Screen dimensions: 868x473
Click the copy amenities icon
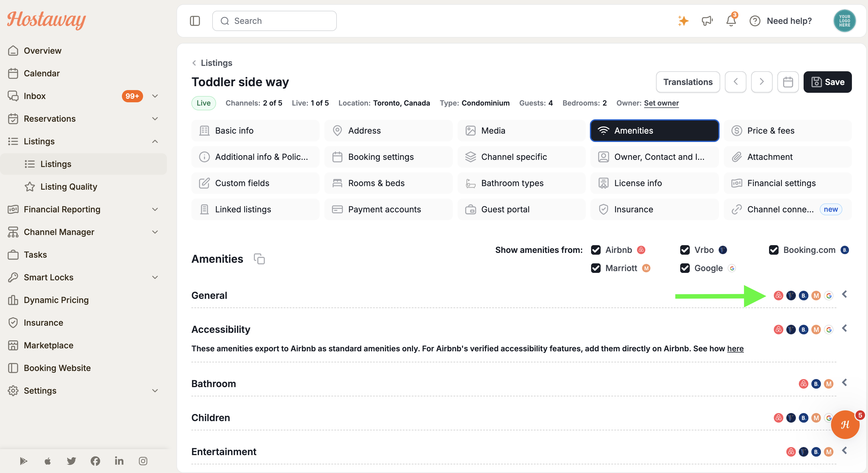pyautogui.click(x=259, y=259)
